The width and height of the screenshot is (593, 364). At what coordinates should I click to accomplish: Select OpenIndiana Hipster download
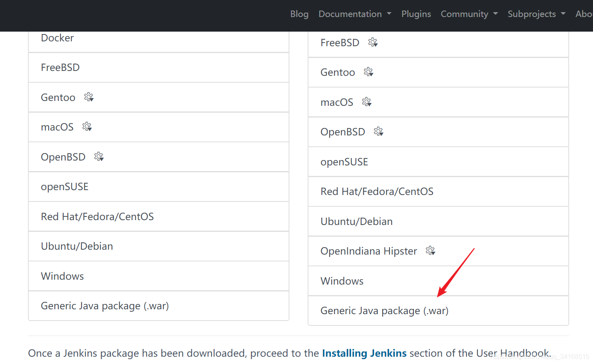[x=438, y=251]
